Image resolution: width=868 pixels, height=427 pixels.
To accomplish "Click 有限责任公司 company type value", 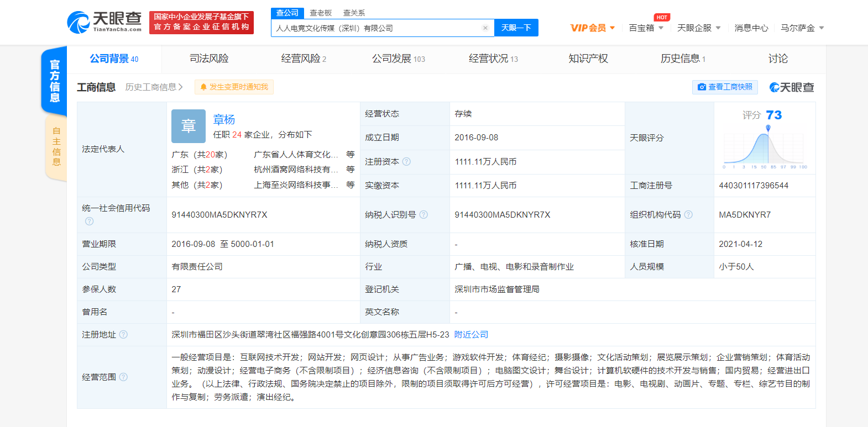I will click(x=197, y=267).
